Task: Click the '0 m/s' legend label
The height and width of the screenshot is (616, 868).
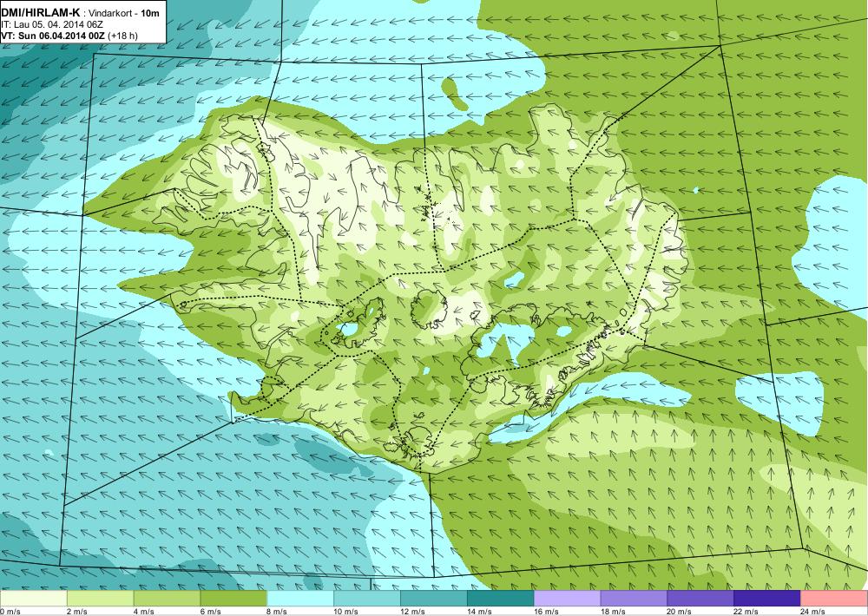Action: (10, 612)
